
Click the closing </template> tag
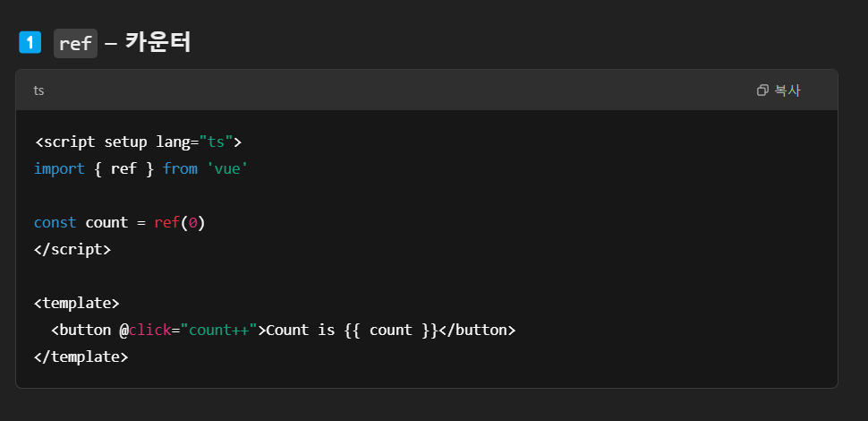click(x=81, y=357)
